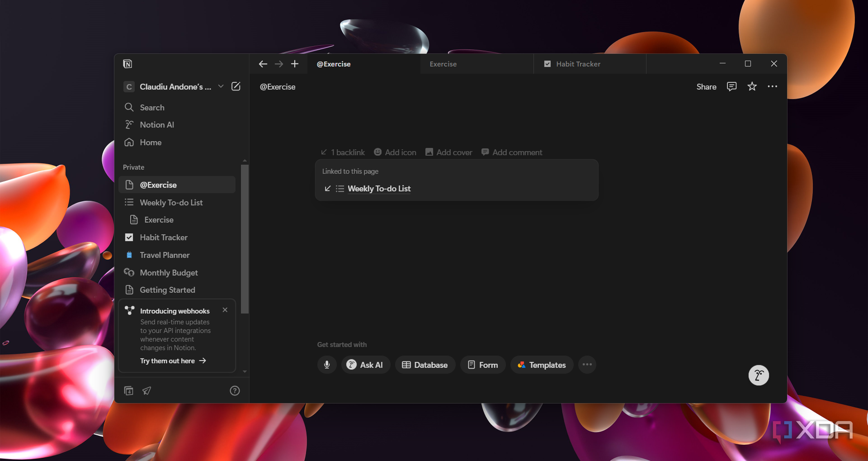Favorite this page with the star icon
Screen dimensions: 868x461
[x=752, y=86]
